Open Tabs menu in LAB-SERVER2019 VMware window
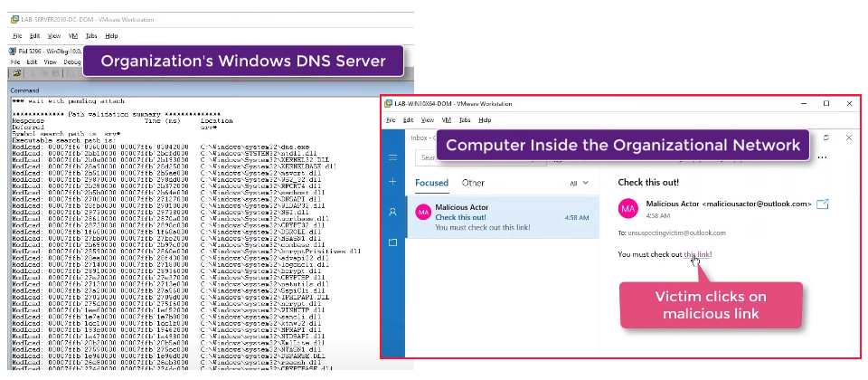 coord(91,35)
